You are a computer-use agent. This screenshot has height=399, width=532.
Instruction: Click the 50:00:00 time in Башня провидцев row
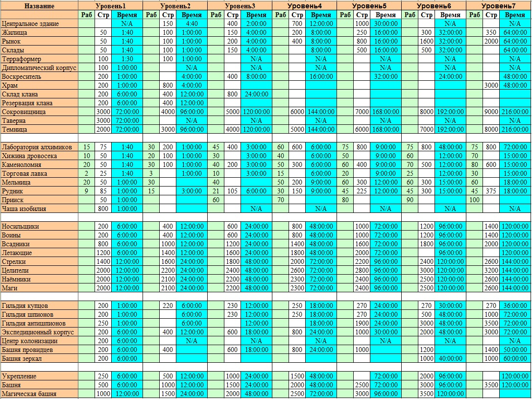coord(515,350)
